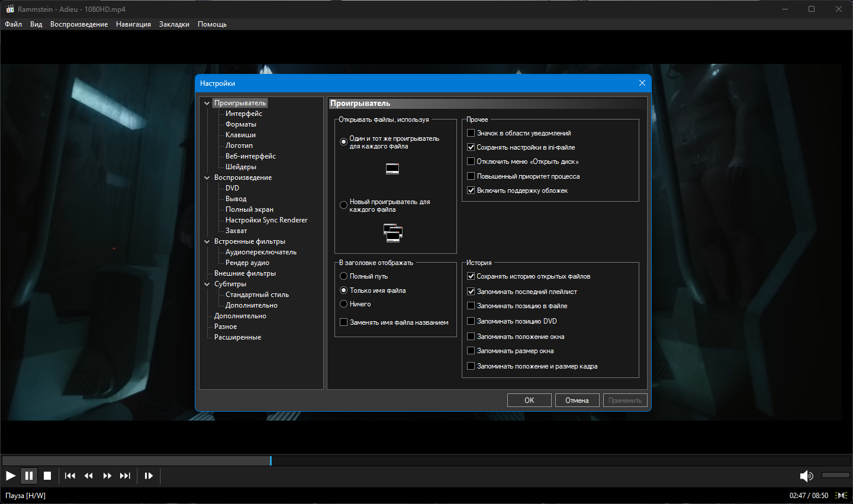Collapse the Субтитры tree node
Screen dimensions: 853x504
[207, 284]
